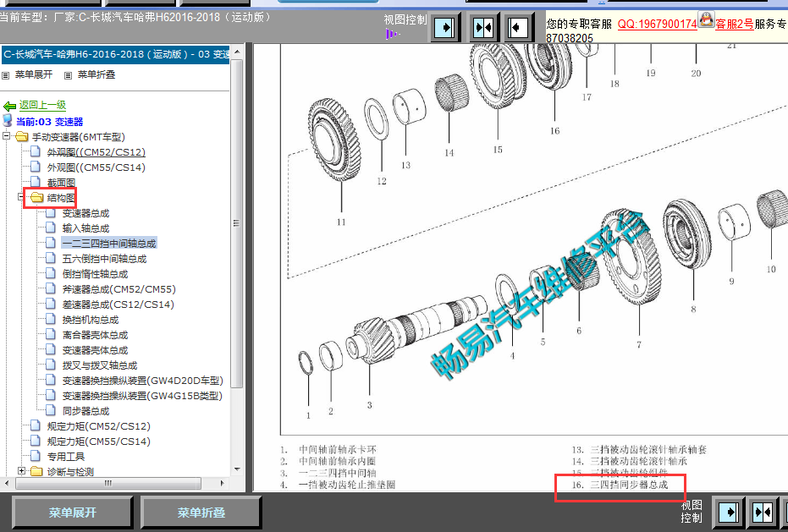788x532 pixels.
Task: Click the top view control left-arrow icon
Action: point(518,27)
